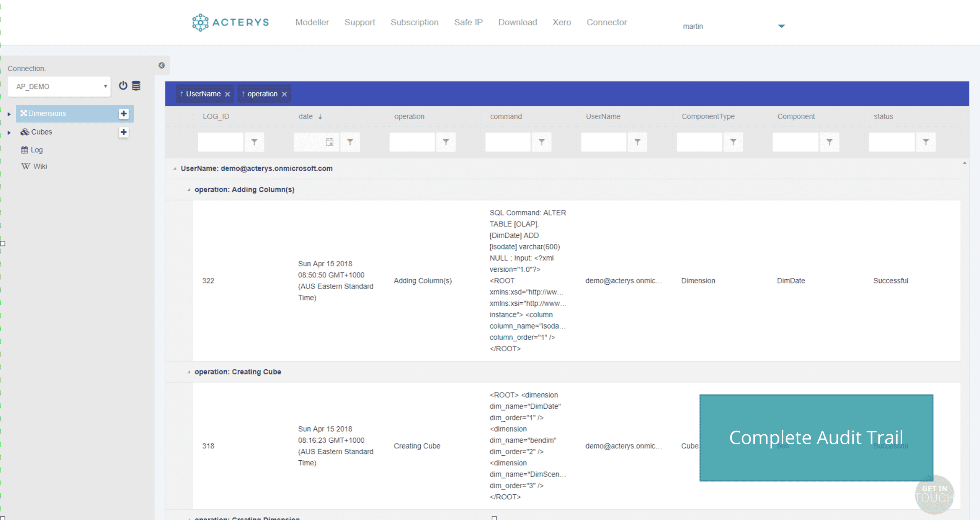Add a new cube with plus icon
Screen dimensions: 980x520
[124, 132]
